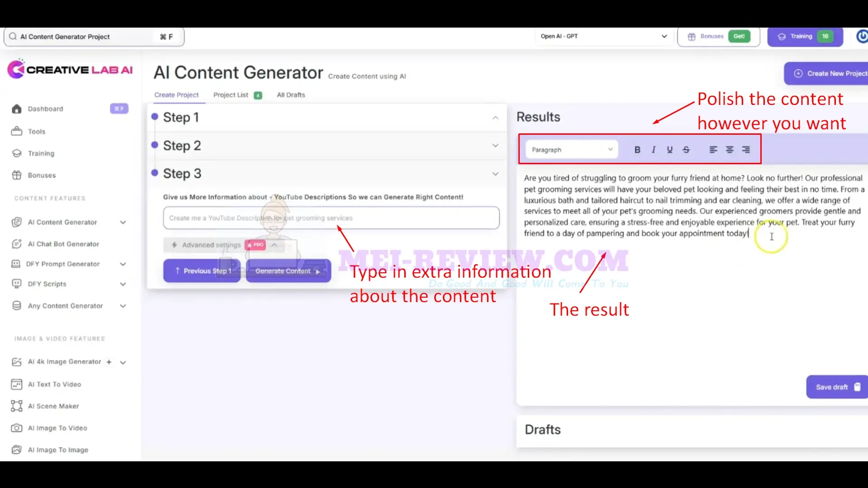The height and width of the screenshot is (488, 868).
Task: Toggle Advanced settings PRO option
Action: [x=225, y=245]
